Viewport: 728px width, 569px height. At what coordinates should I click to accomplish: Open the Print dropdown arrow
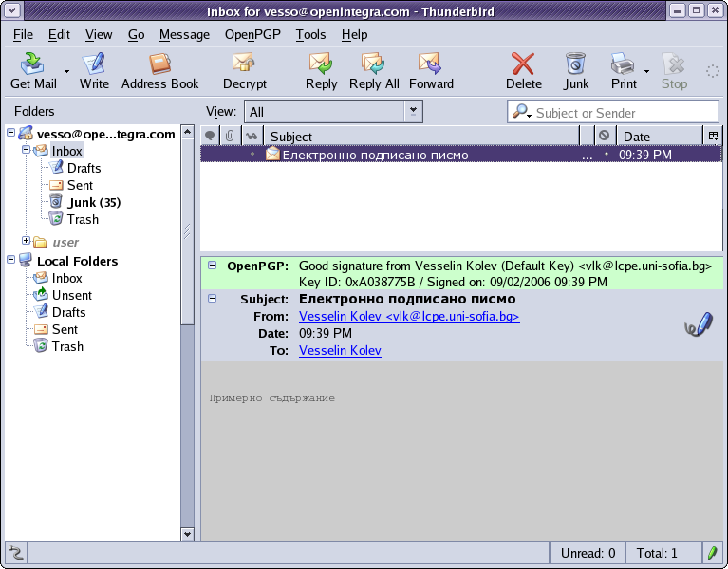(x=646, y=71)
